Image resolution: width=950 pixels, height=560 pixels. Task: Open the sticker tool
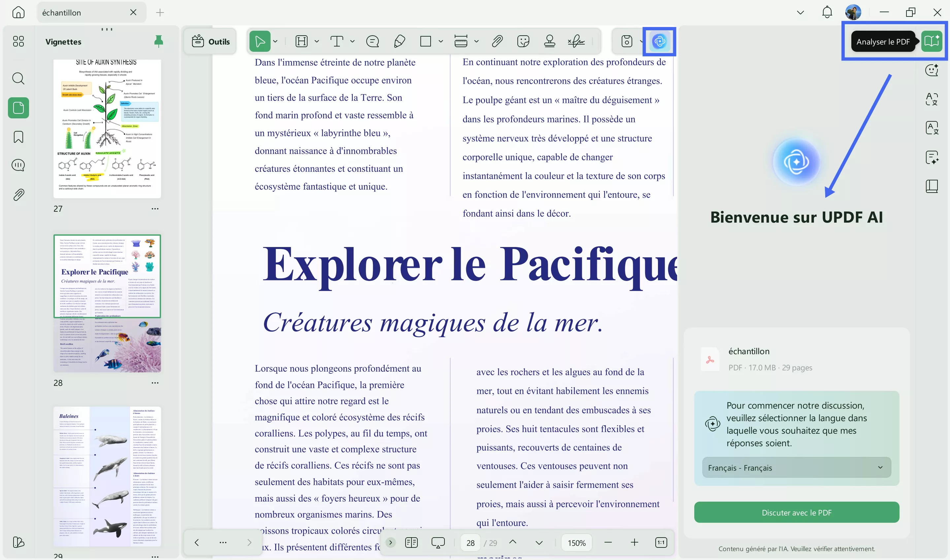tap(523, 41)
